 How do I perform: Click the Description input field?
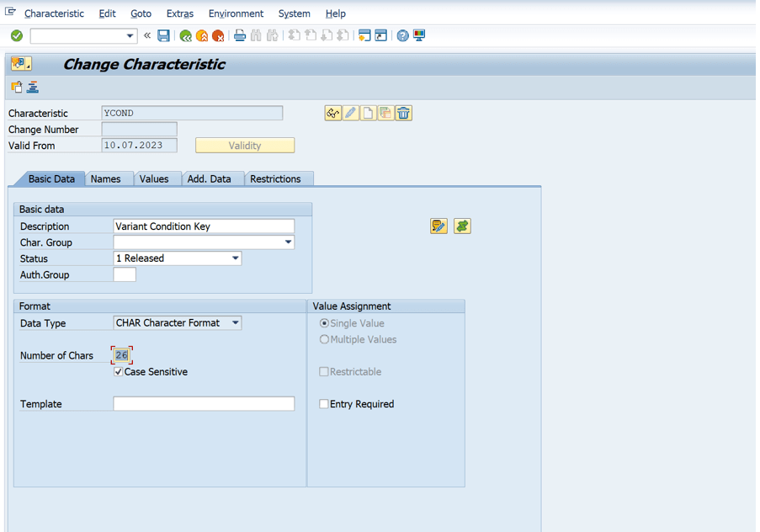coord(204,226)
